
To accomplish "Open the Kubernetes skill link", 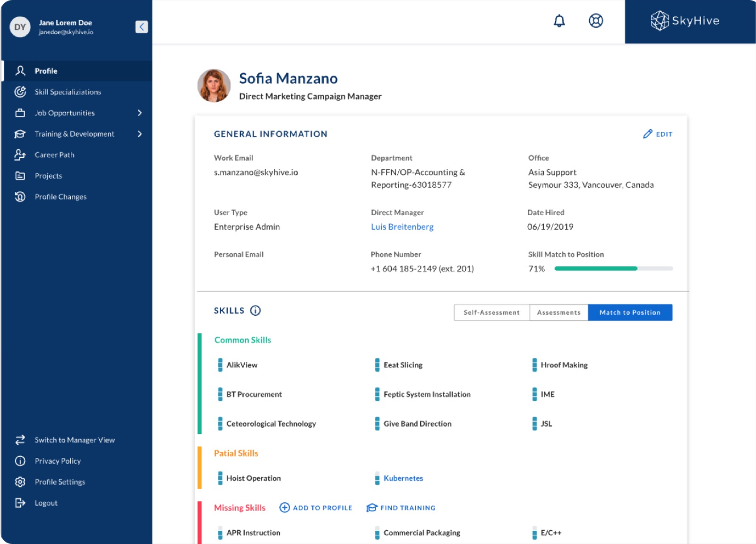I will [x=403, y=478].
